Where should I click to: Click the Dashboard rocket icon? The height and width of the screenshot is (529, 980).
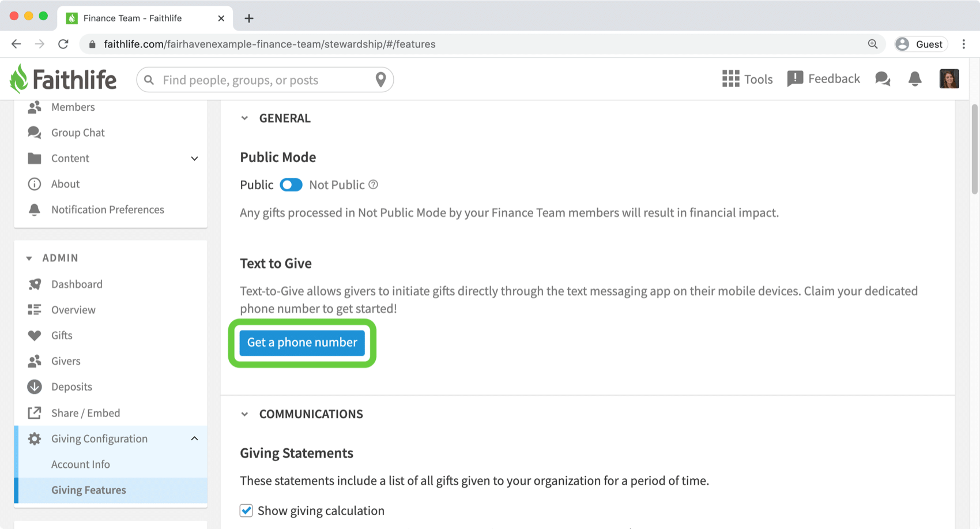tap(35, 284)
